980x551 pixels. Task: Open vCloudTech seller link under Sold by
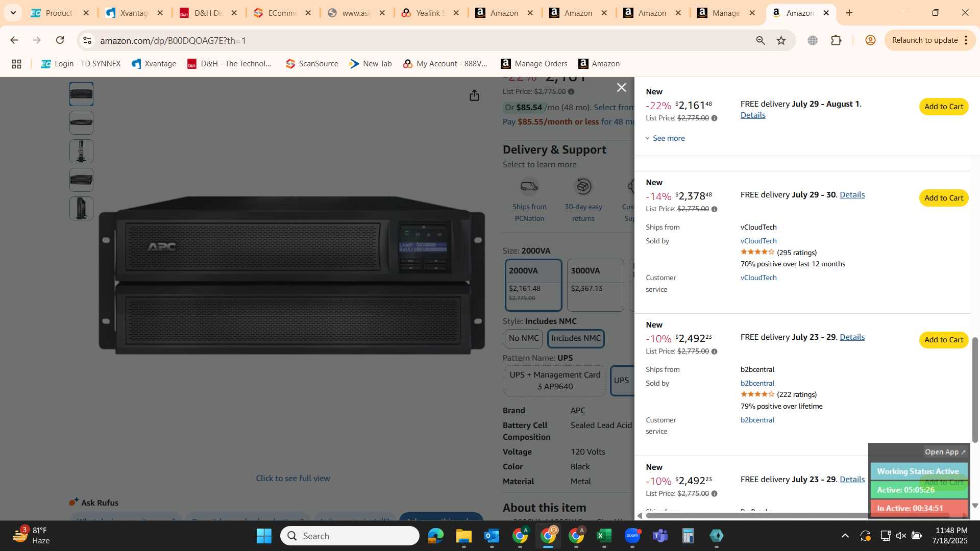758,241
